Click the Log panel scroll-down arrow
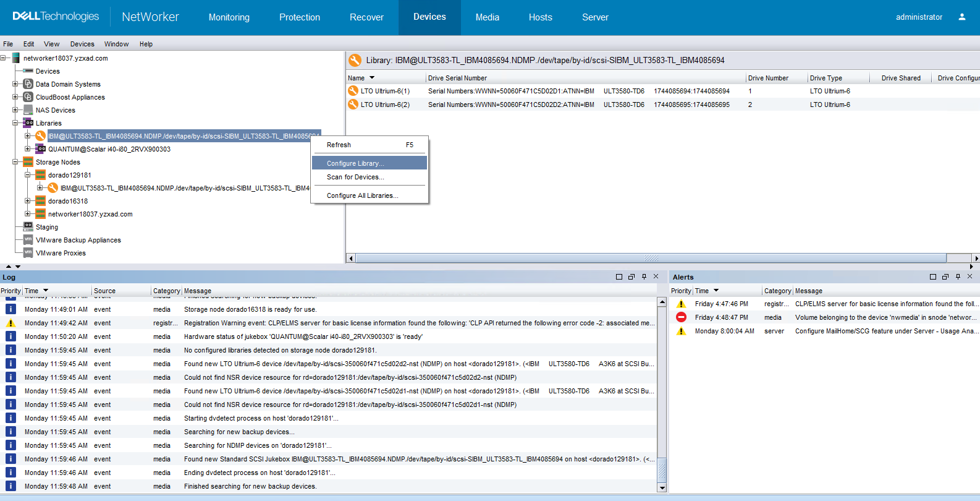The height and width of the screenshot is (501, 980). coord(662,488)
